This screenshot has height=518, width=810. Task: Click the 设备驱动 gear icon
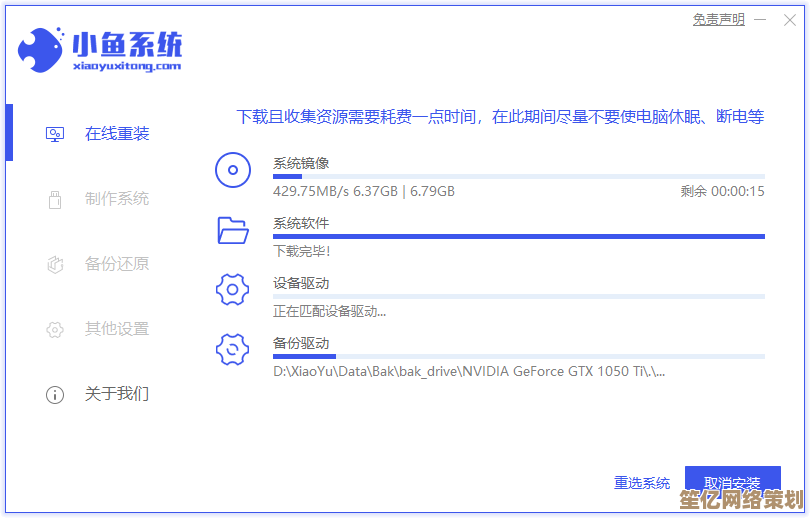pos(232,290)
